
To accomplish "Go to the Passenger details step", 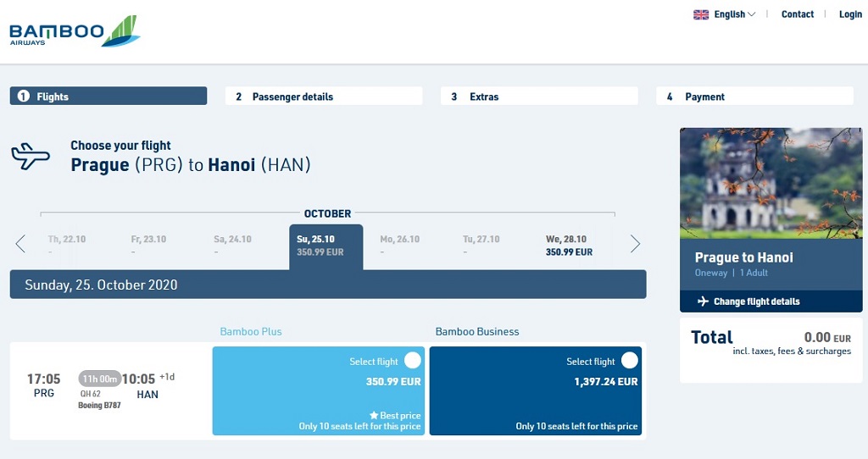I will point(324,97).
